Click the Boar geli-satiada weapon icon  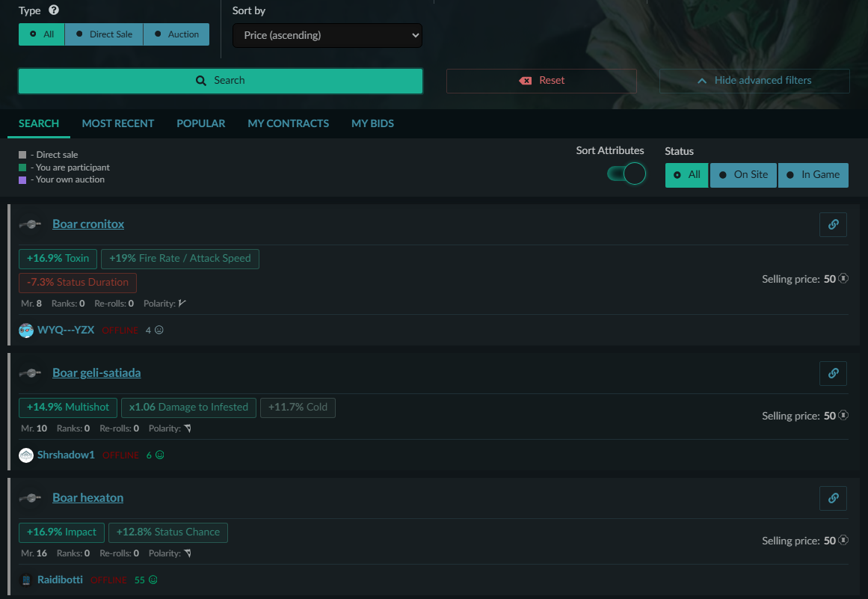[31, 373]
